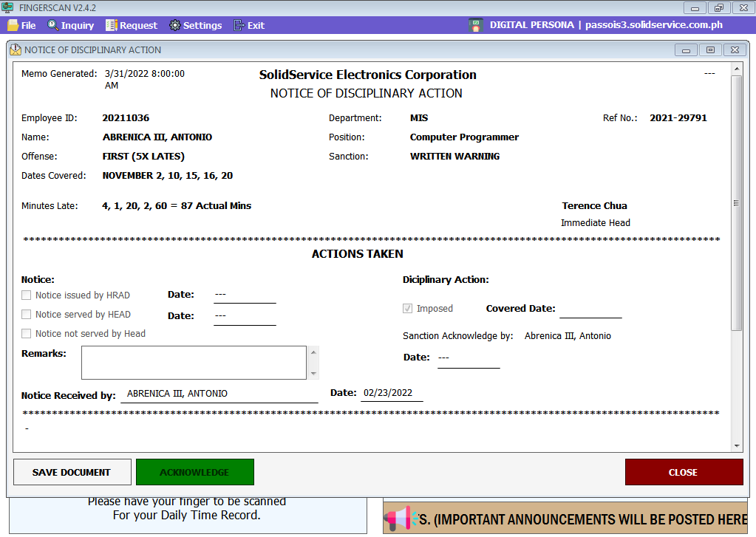Click the passois3.solidservice.com.ph text
756x537 pixels.
654,25
